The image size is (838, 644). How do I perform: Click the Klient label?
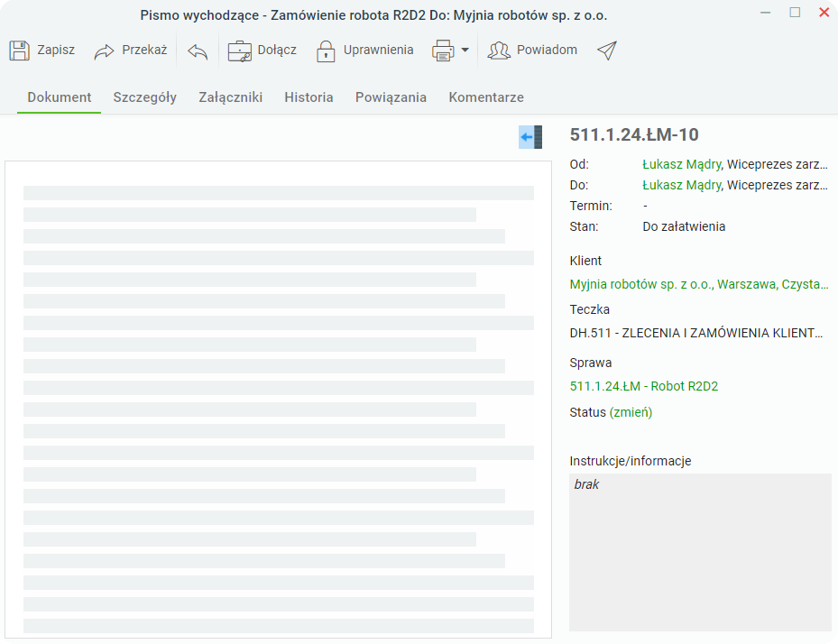click(x=585, y=261)
